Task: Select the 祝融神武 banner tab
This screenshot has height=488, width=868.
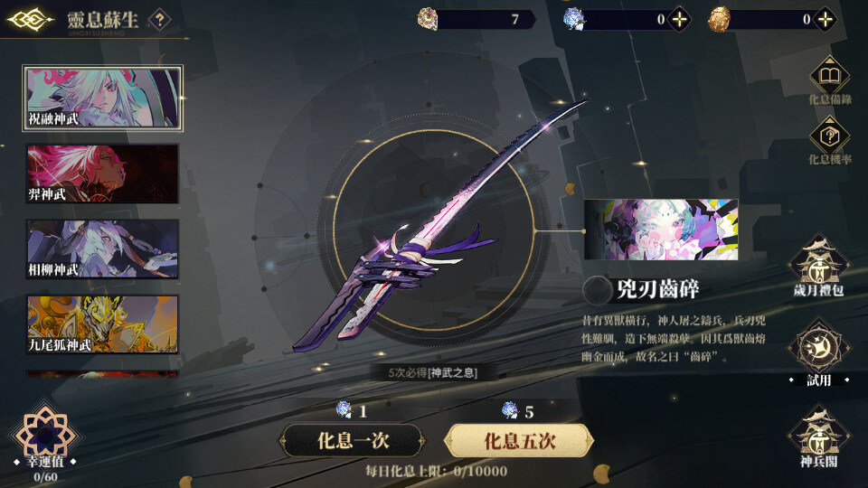Action: (x=102, y=98)
